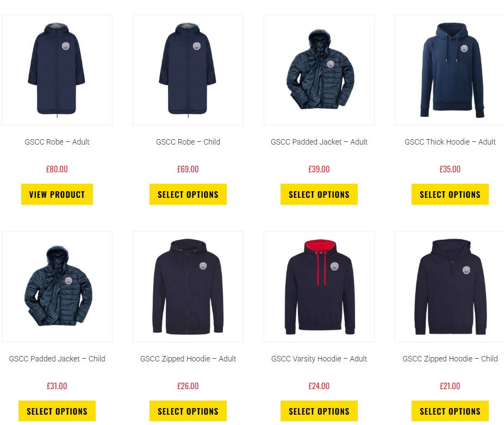The image size is (504, 425).
Task: Select options for the £24.00 varsity hoodie
Action: (319, 411)
